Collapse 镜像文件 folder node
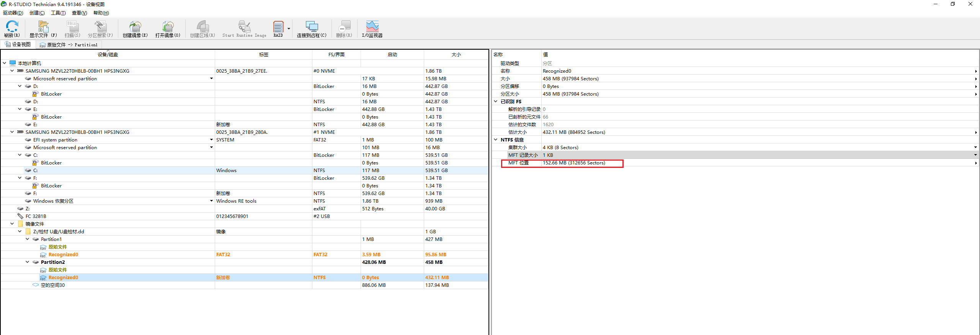980x335 pixels. (12, 224)
